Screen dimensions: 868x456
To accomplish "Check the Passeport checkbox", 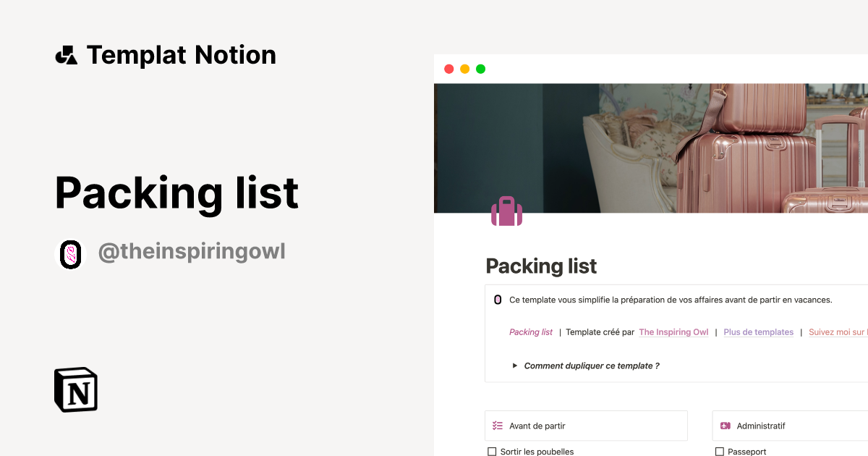I will [x=719, y=451].
